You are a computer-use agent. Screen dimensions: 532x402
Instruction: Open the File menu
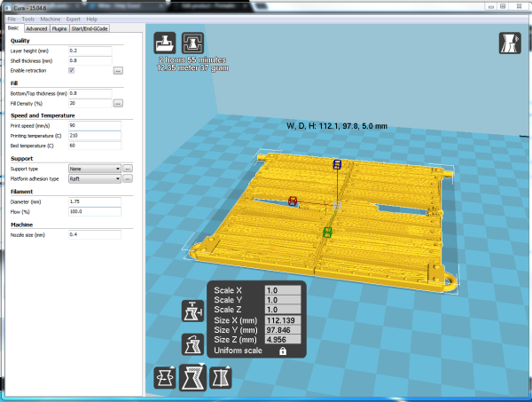pyautogui.click(x=12, y=19)
